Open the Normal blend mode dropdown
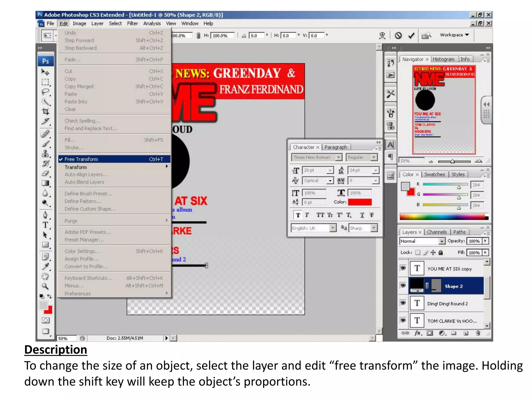 (442, 241)
